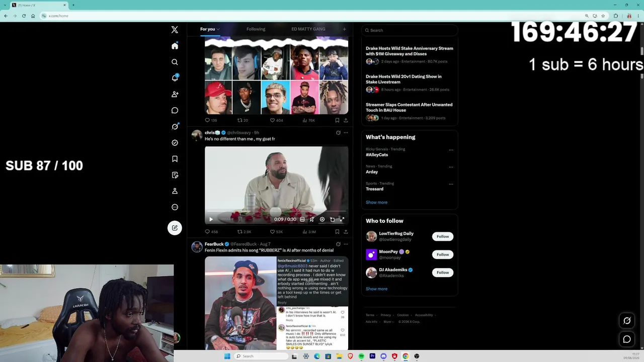Image resolution: width=644 pixels, height=362 pixels.
Task: Open the For you tab dropdown chevron
Action: tap(218, 29)
